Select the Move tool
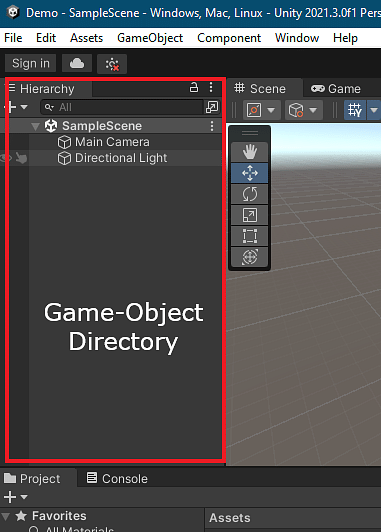This screenshot has width=381, height=532. click(x=250, y=173)
